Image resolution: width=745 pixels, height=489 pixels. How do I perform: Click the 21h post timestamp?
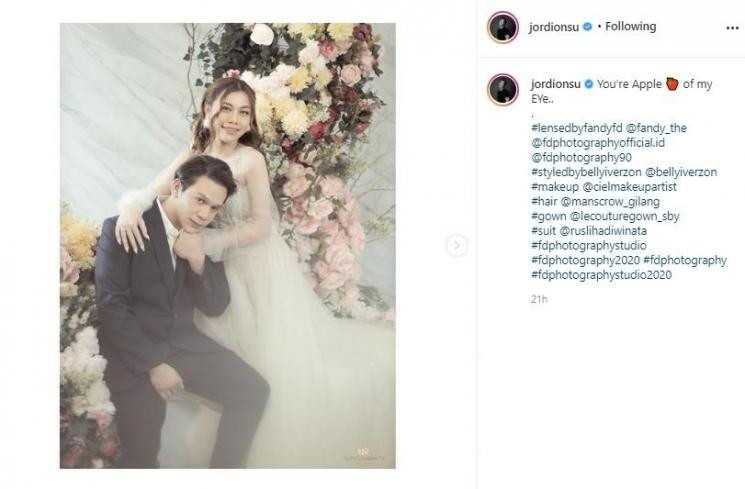click(539, 299)
